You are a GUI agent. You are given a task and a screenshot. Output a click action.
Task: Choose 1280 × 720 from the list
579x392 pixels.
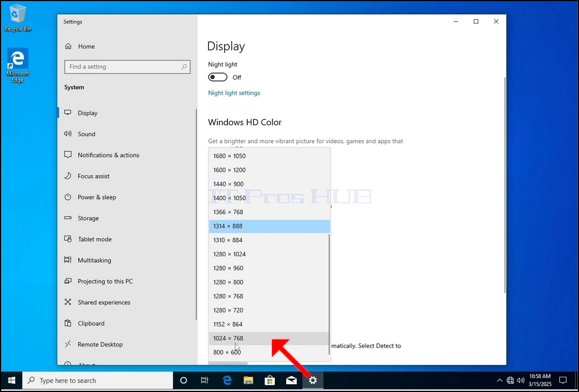[269, 310]
